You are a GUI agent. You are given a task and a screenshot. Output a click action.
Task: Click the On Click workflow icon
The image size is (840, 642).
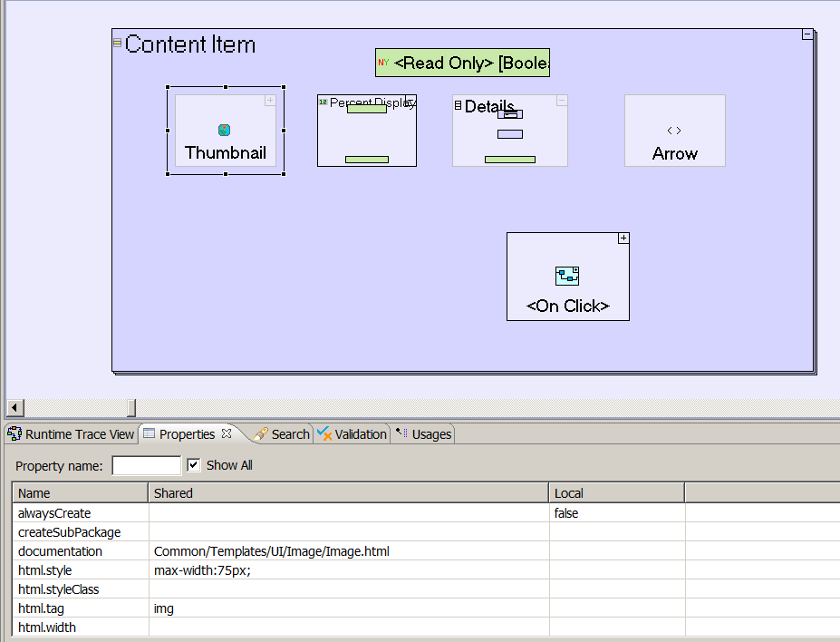tap(567, 277)
